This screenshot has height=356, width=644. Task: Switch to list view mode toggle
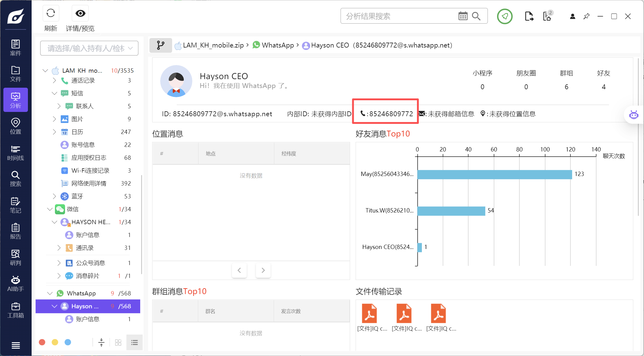(134, 342)
